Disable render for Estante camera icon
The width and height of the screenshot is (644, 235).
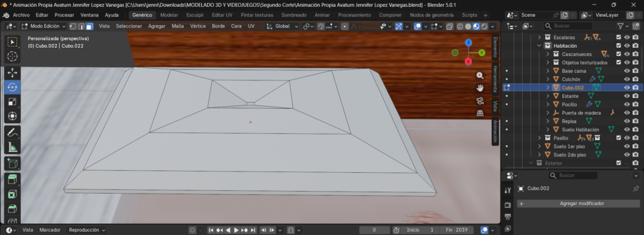(635, 96)
